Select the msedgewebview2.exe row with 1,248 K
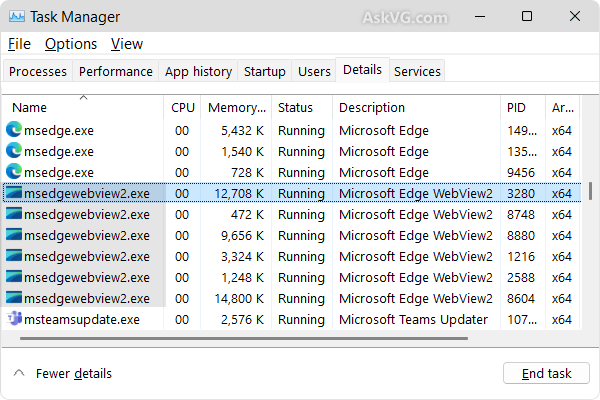Image resolution: width=600 pixels, height=400 pixels. [292, 278]
